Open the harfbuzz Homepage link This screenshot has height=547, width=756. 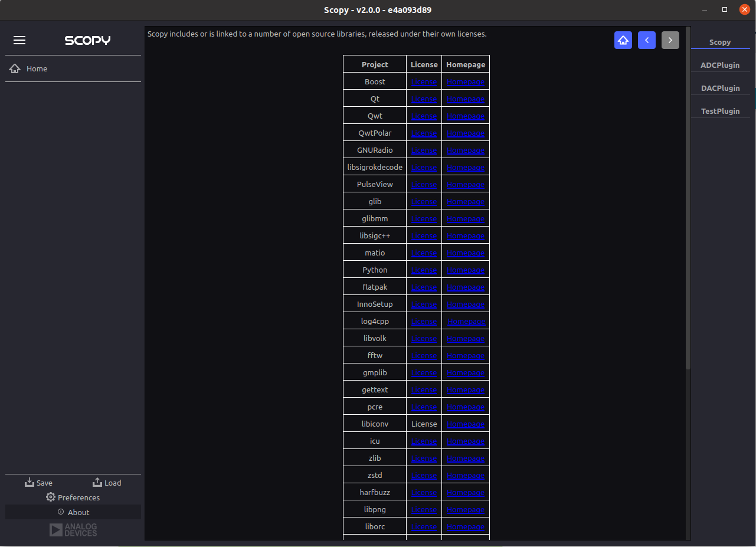[x=466, y=493]
